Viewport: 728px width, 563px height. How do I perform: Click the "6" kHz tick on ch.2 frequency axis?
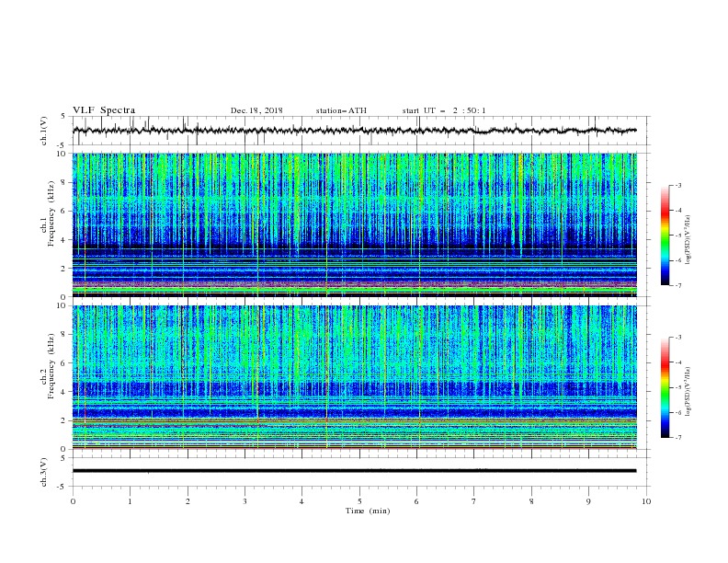pyautogui.click(x=63, y=363)
